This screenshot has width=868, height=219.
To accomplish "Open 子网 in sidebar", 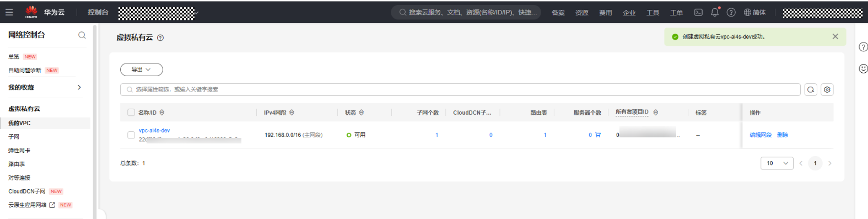I will pos(14,137).
